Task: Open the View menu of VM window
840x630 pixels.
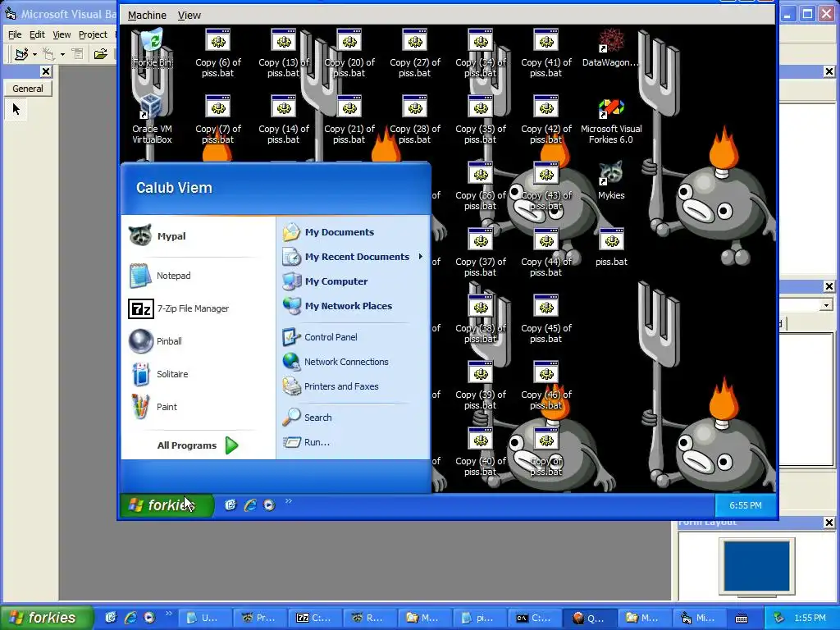Action: 189,16
